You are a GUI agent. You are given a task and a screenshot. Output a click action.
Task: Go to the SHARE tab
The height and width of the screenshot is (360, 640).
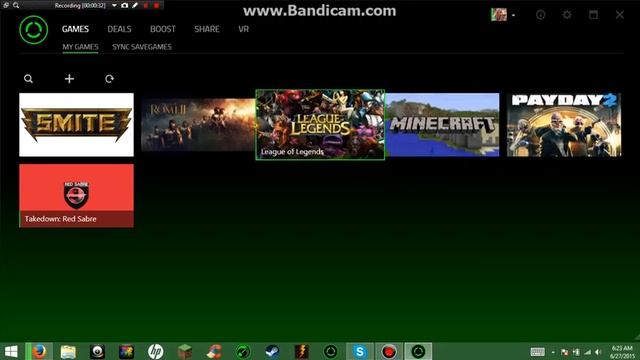(x=207, y=29)
